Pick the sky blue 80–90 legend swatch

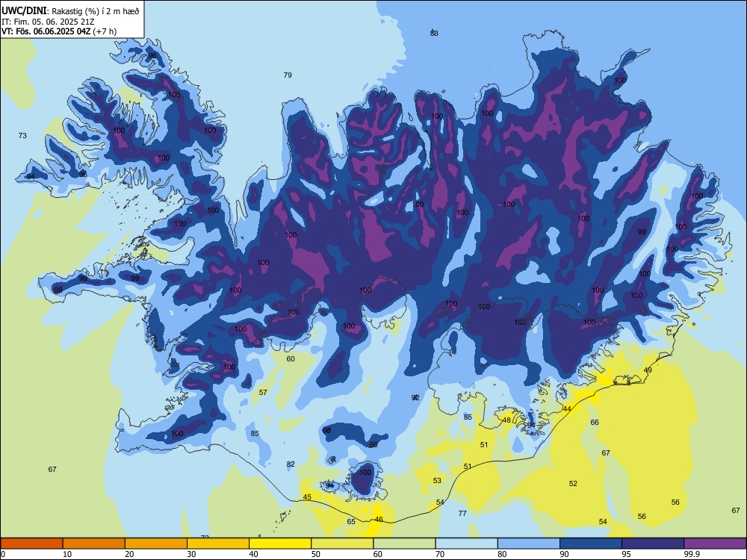(x=529, y=544)
